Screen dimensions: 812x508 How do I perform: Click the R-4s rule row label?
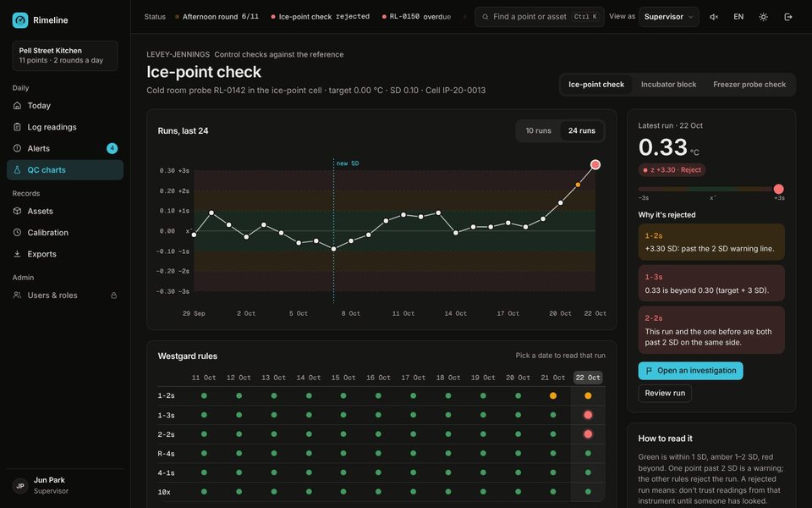click(x=167, y=454)
